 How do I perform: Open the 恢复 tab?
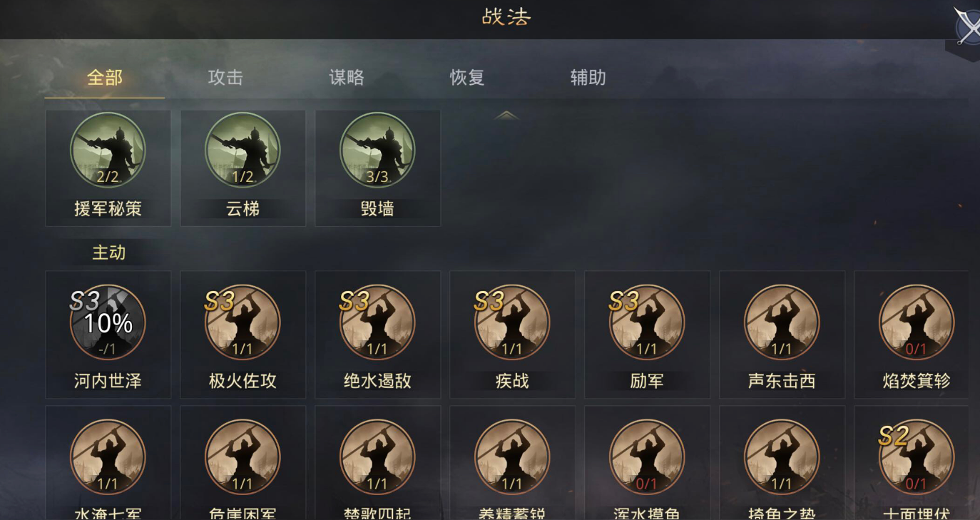tap(467, 77)
